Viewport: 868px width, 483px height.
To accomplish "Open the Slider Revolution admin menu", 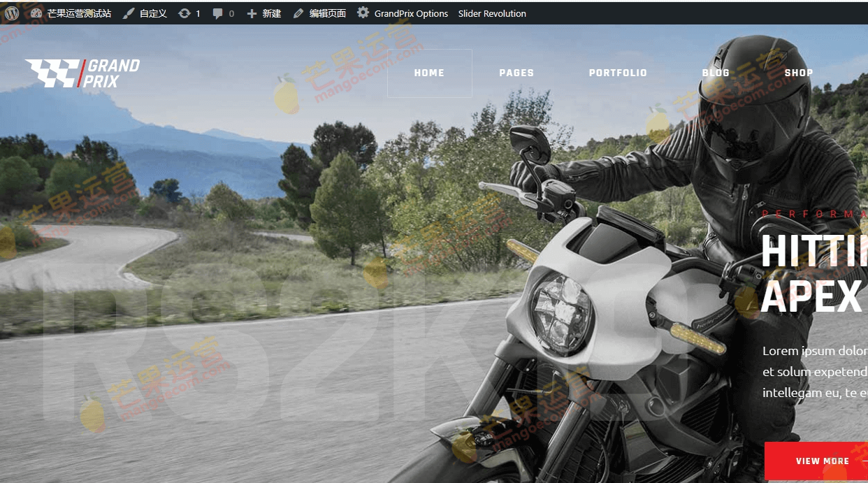I will tap(492, 13).
